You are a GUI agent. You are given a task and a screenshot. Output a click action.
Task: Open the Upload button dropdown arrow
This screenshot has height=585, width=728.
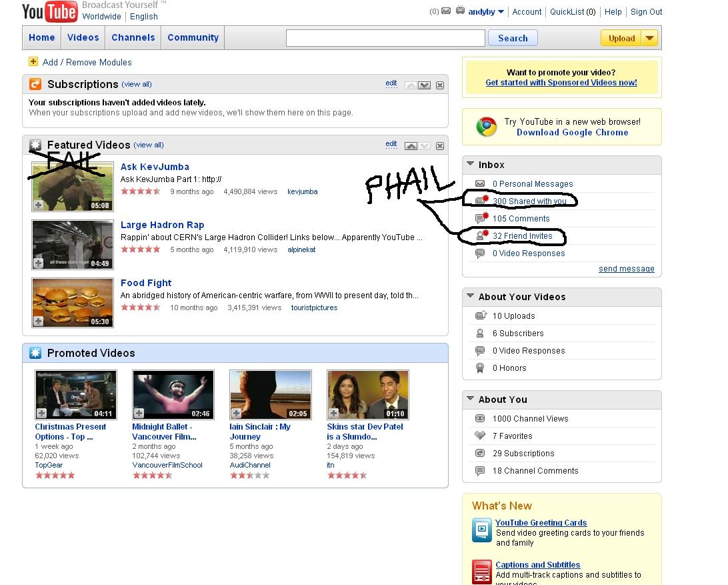pyautogui.click(x=650, y=38)
